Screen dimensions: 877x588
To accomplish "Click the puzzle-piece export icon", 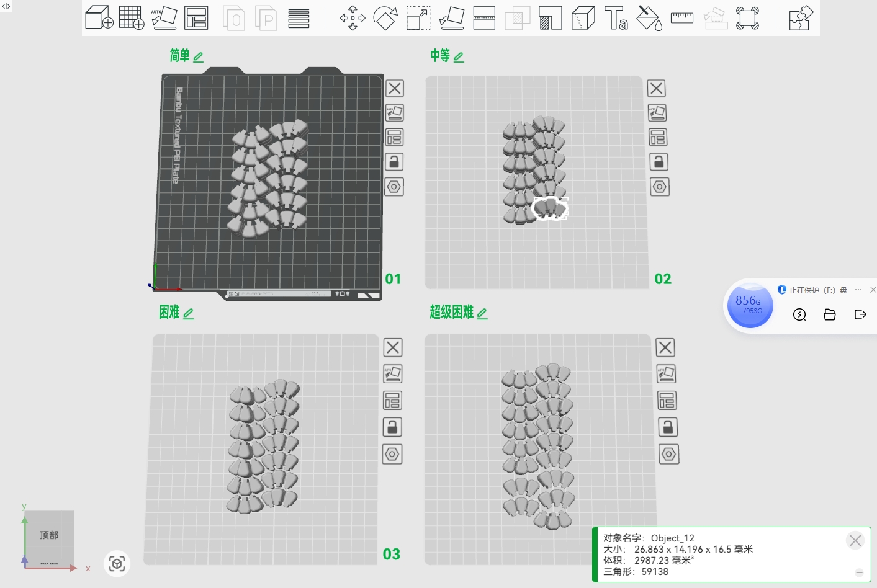I will (x=801, y=17).
